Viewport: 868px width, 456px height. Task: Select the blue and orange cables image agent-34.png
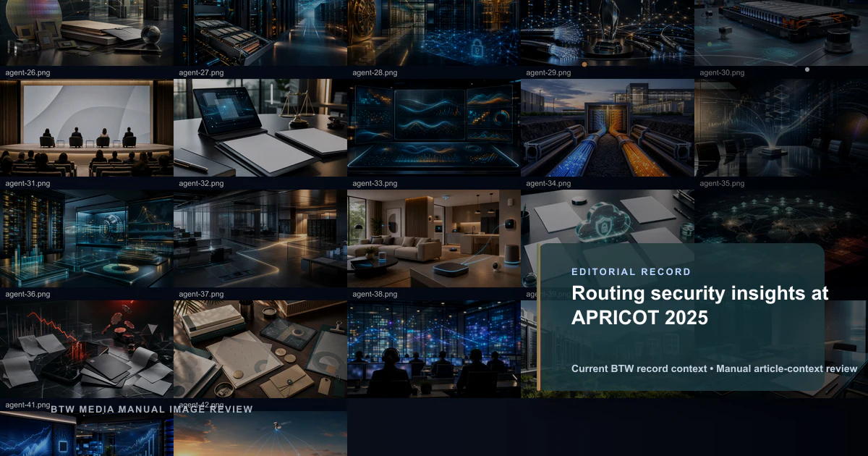tap(608, 128)
